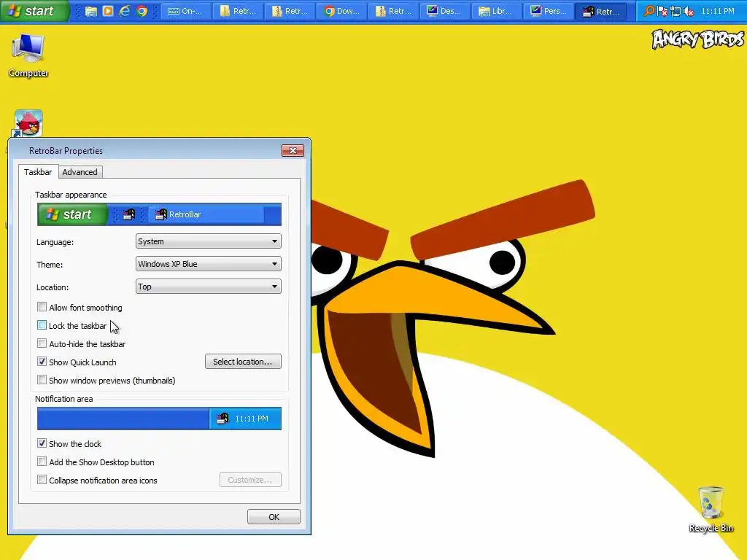Click the magnifier icon in system tray
747x560 pixels.
coord(649,11)
